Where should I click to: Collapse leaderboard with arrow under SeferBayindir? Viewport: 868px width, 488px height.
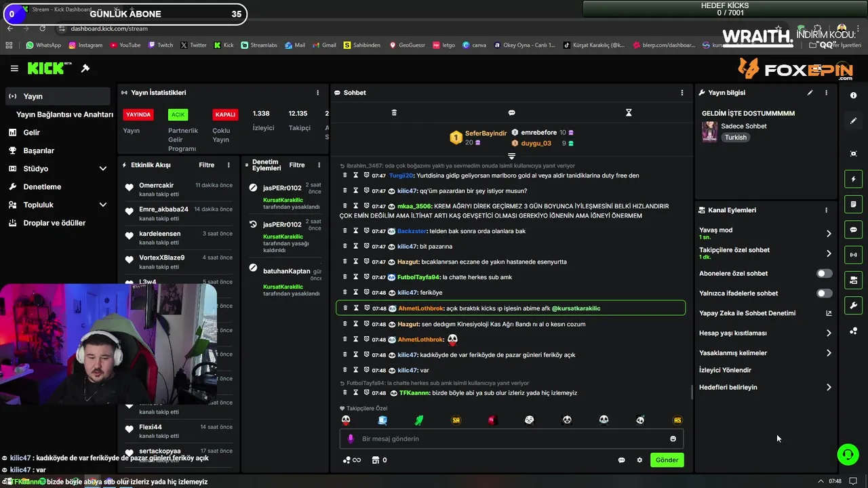click(x=512, y=156)
